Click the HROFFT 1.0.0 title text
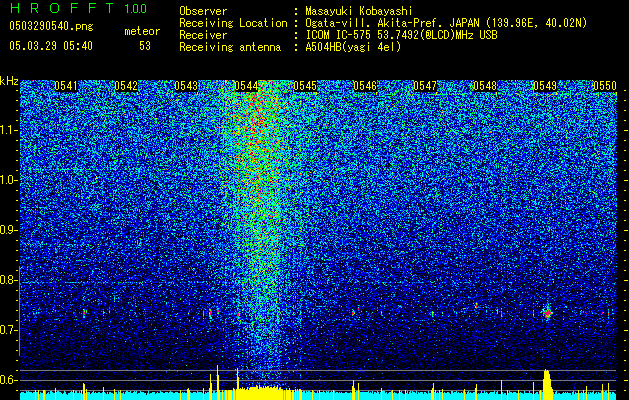The width and height of the screenshot is (629, 400). click(x=79, y=8)
